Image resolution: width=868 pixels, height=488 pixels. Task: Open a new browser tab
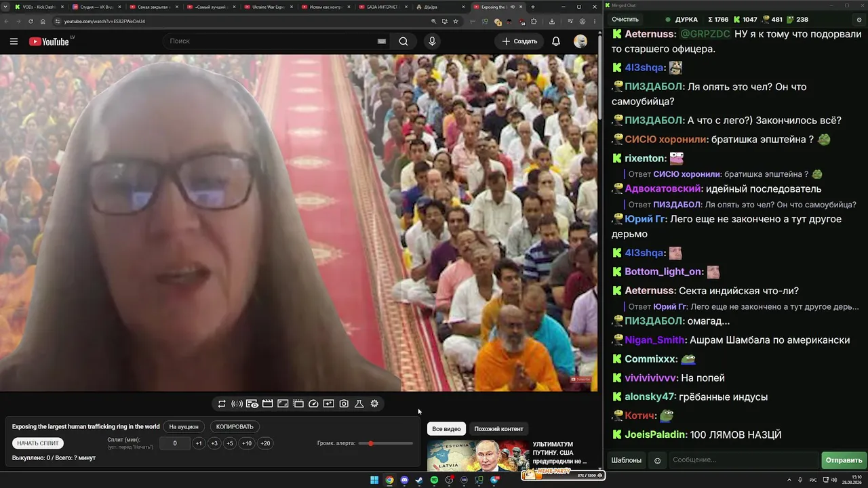532,7
